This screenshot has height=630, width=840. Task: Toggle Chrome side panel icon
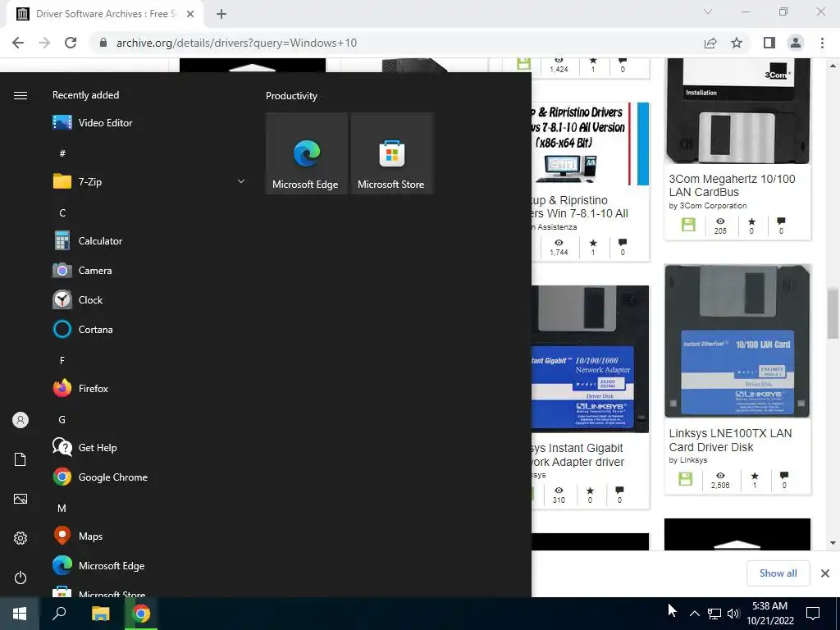tap(769, 43)
